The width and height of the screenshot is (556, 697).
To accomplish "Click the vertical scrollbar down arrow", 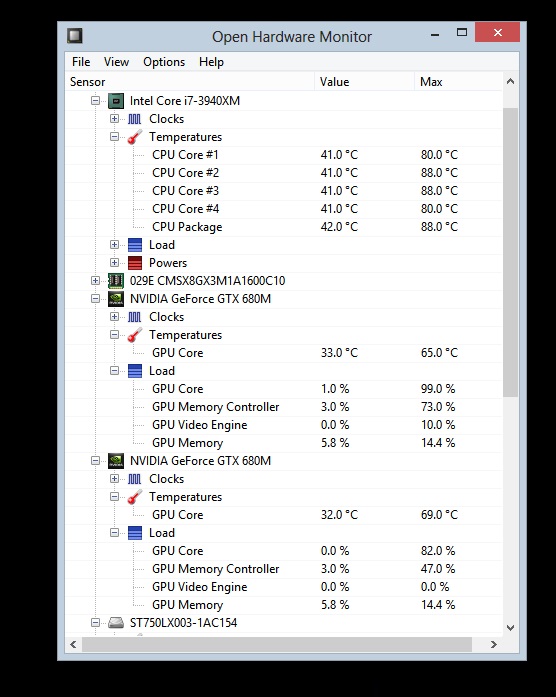I will (510, 628).
